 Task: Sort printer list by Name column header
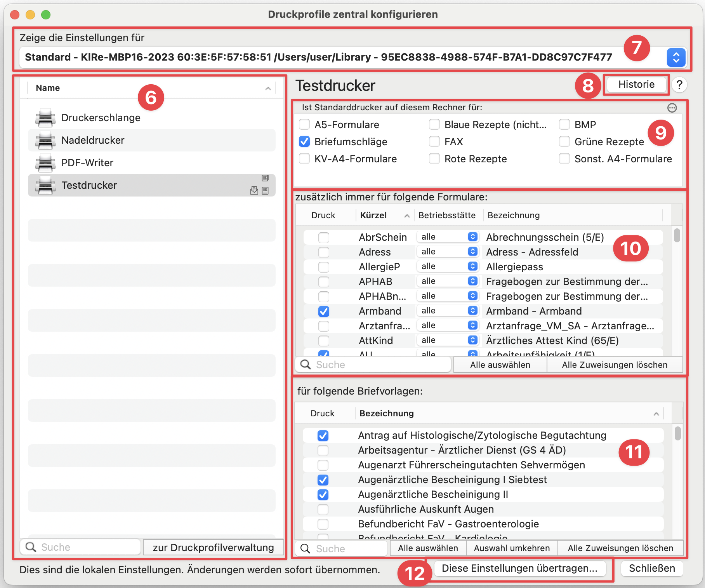click(x=151, y=88)
